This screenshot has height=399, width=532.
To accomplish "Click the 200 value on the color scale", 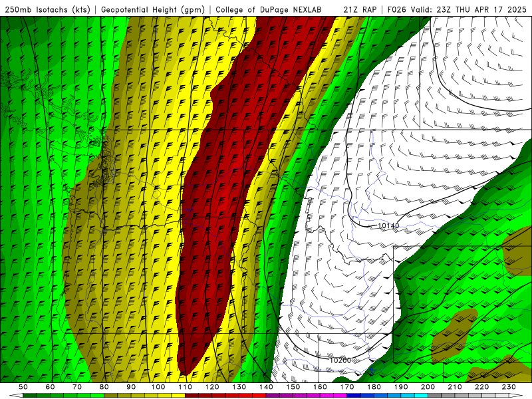I will (x=428, y=387).
